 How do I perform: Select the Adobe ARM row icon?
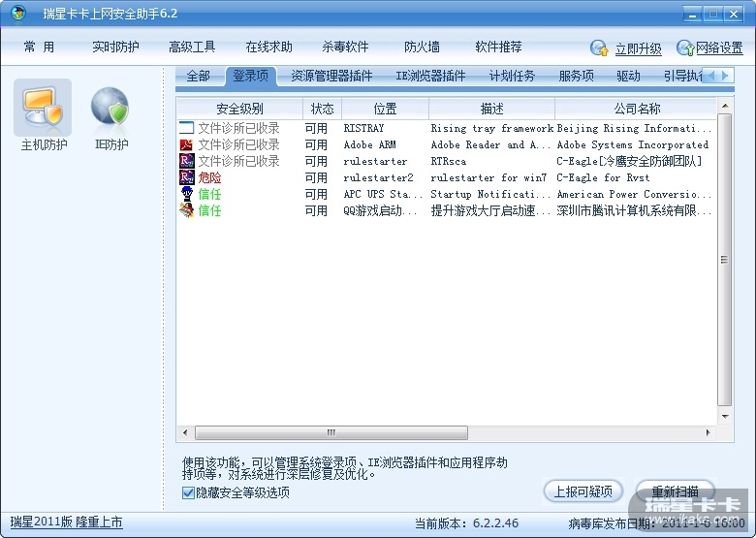click(186, 144)
